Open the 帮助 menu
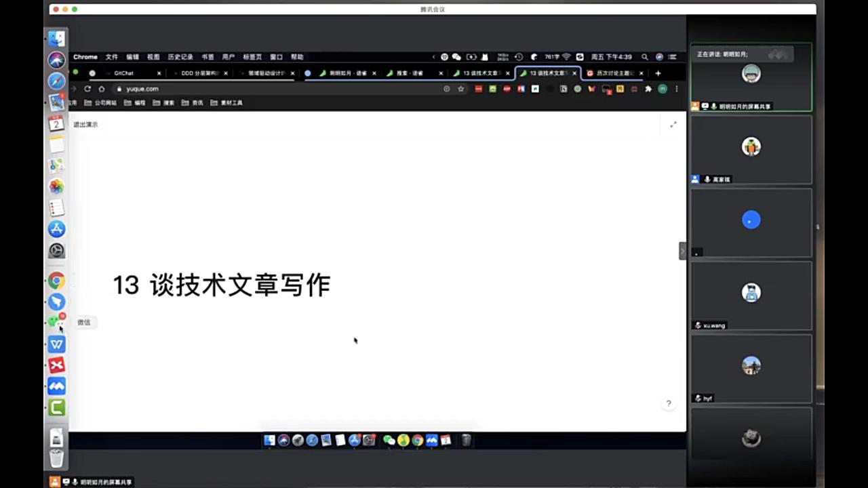Screen dimensions: 868x488 [297, 57]
